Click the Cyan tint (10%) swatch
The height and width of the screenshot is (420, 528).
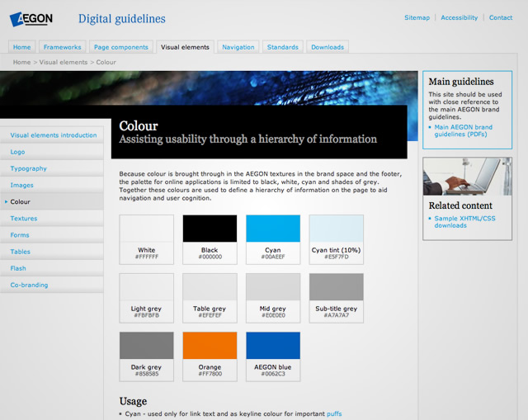point(337,239)
